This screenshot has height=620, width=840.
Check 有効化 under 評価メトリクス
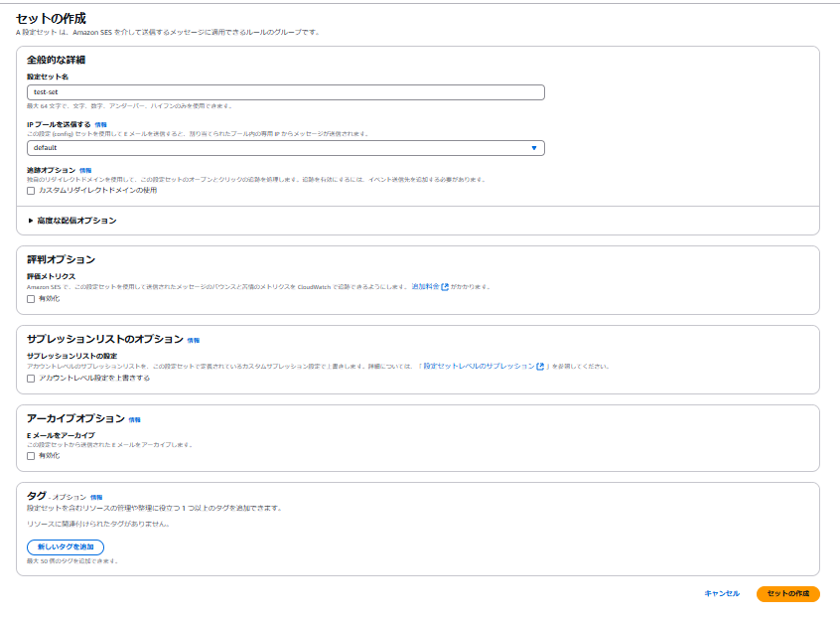click(31, 298)
